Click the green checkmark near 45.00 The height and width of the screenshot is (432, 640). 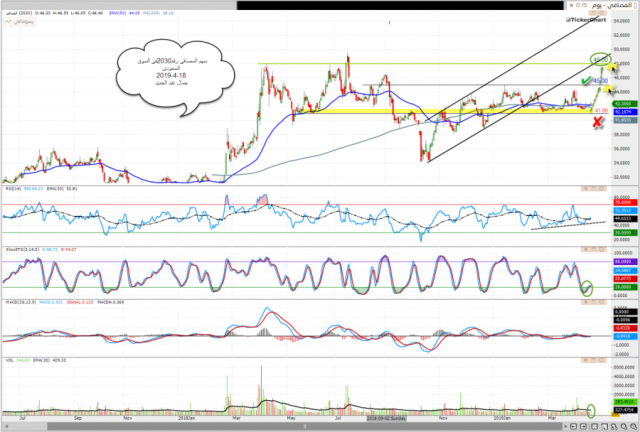(586, 82)
